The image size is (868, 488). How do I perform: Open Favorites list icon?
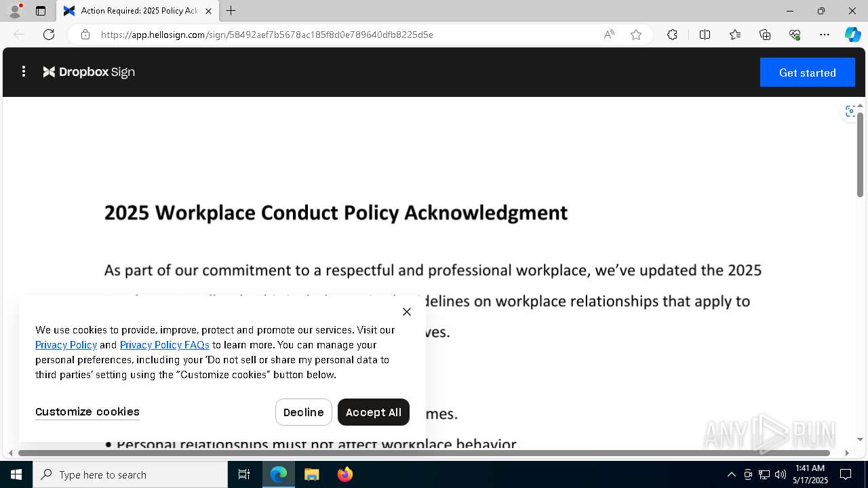735,35
